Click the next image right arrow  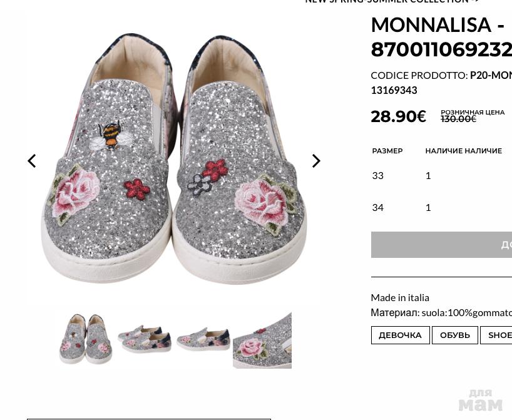[316, 161]
